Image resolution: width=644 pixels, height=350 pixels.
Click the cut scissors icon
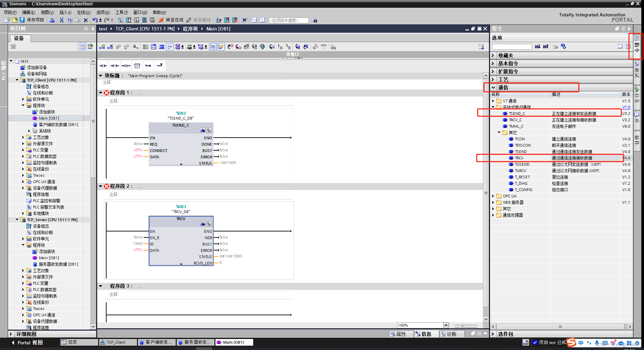61,20
